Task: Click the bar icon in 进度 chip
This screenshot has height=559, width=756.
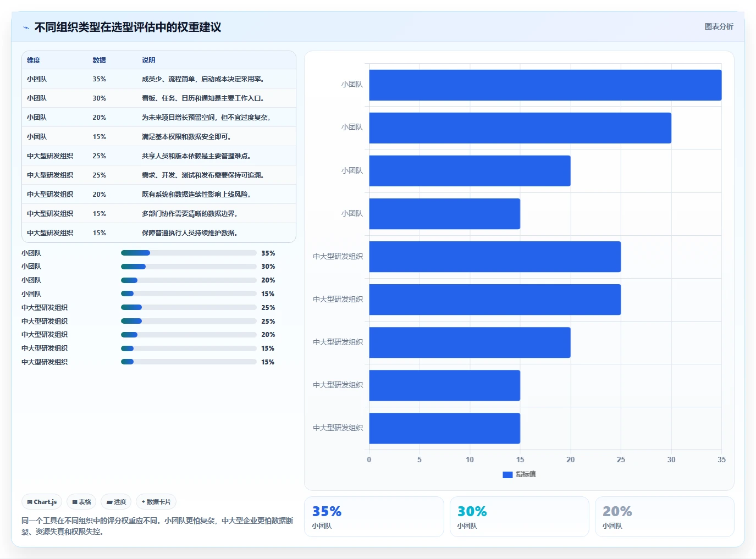Action: (x=109, y=502)
